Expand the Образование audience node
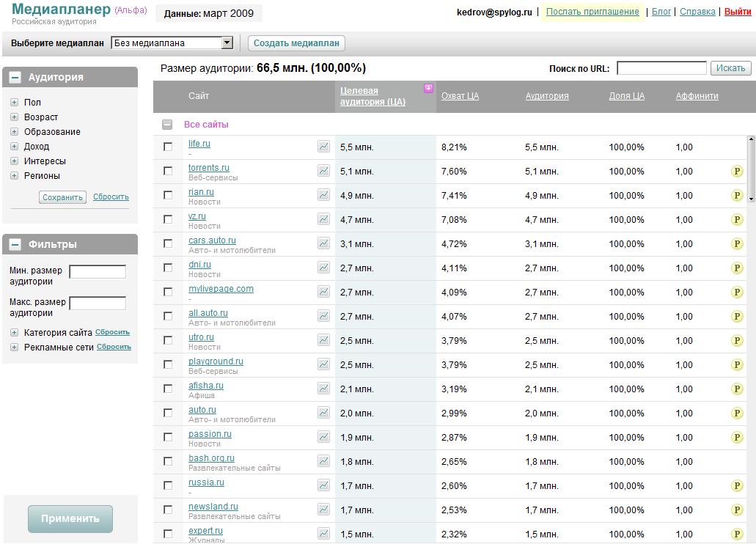The height and width of the screenshot is (544, 756). (14, 132)
